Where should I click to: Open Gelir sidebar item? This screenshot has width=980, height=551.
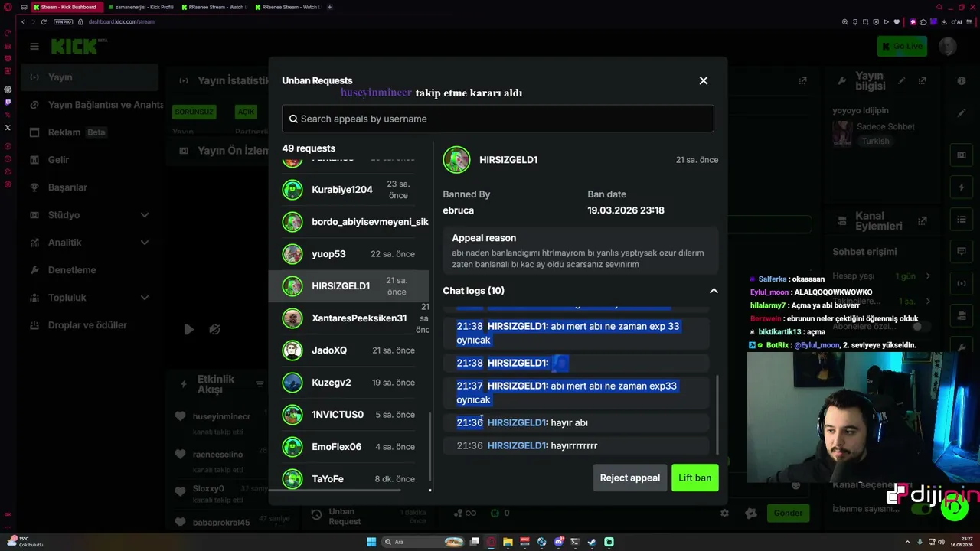click(89, 160)
